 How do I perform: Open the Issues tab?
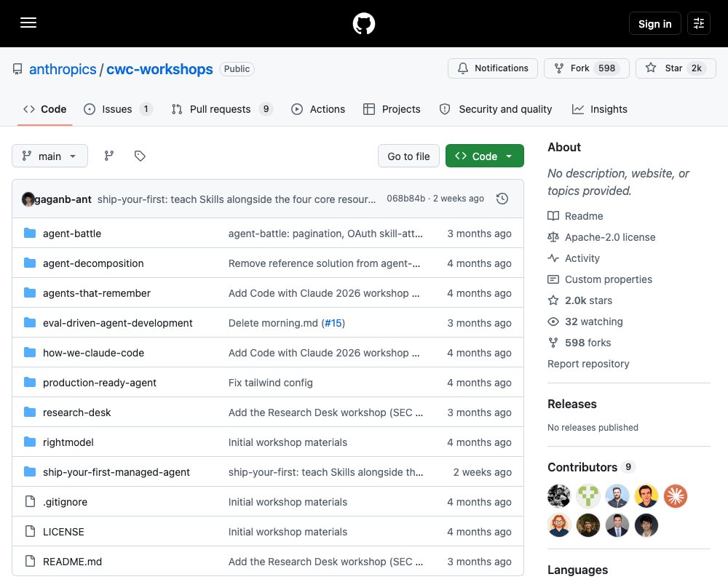click(118, 109)
